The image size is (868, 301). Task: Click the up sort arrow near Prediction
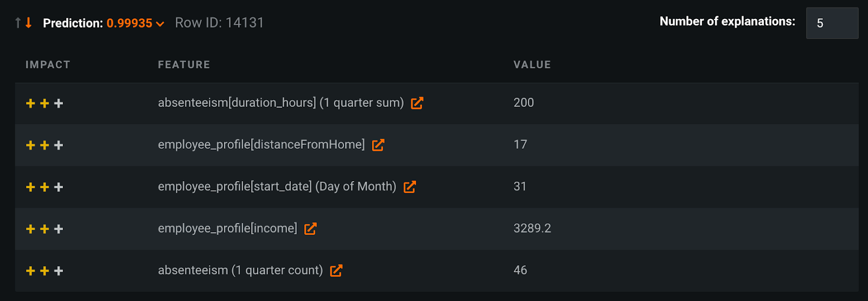[x=18, y=23]
